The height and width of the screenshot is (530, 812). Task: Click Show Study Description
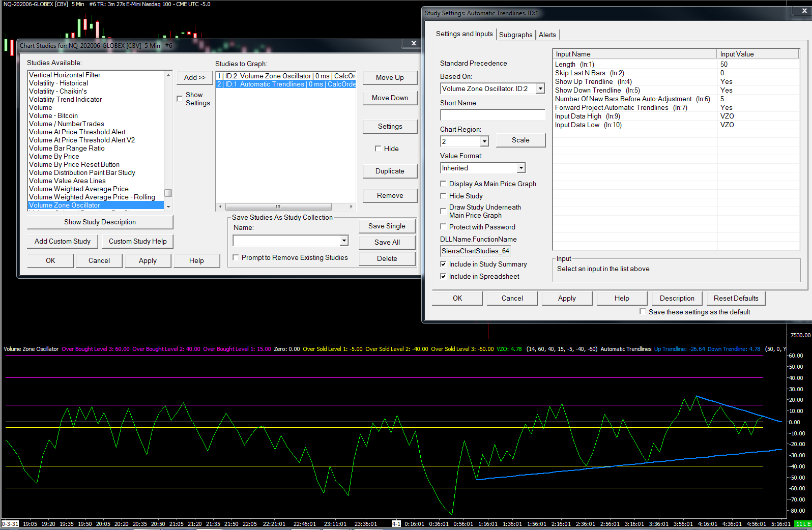point(100,222)
